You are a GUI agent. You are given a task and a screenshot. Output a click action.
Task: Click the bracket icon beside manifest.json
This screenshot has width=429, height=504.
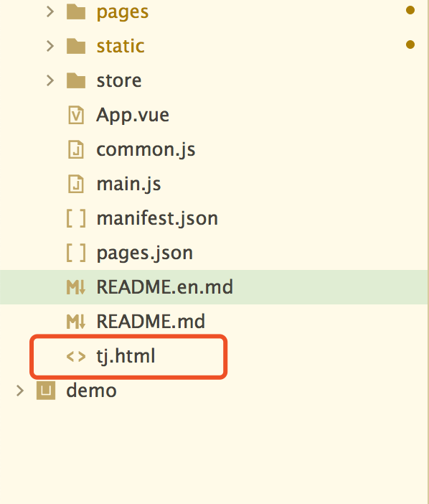[76, 218]
